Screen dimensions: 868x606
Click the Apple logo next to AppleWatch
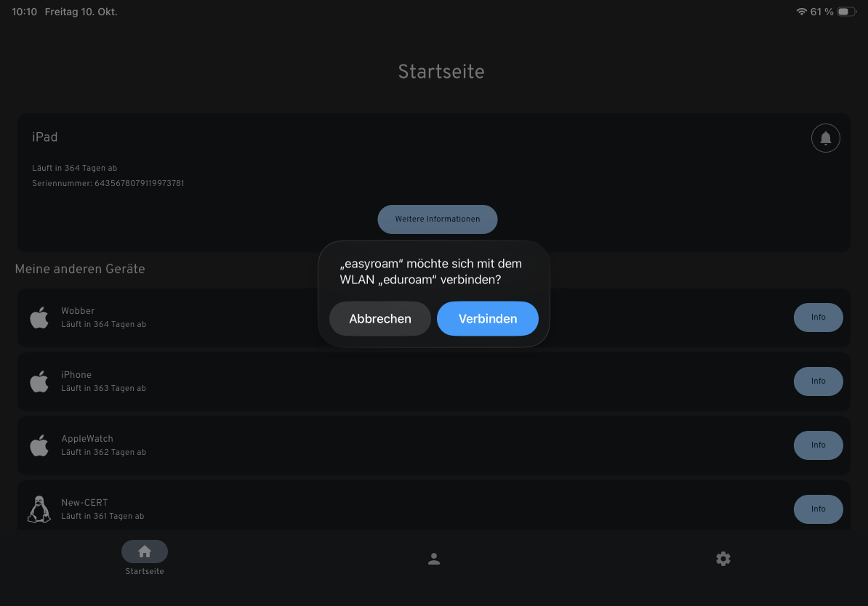(39, 445)
